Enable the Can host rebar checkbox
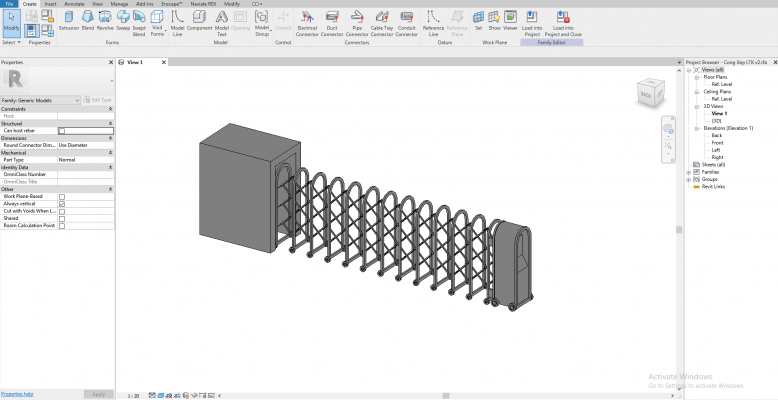Image resolution: width=778 pixels, height=400 pixels. coord(62,131)
